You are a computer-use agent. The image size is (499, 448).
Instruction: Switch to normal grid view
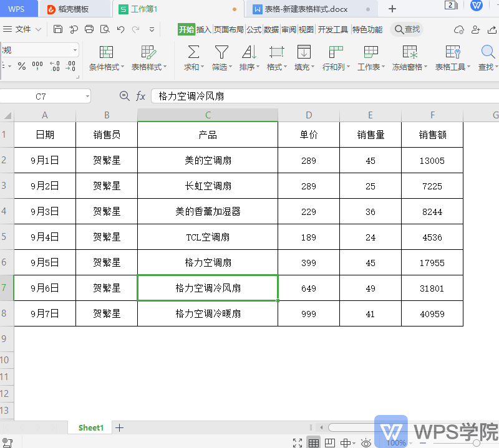click(x=314, y=442)
